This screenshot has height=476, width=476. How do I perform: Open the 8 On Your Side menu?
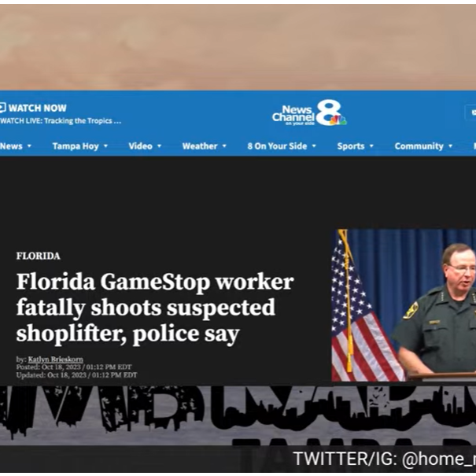tap(277, 146)
